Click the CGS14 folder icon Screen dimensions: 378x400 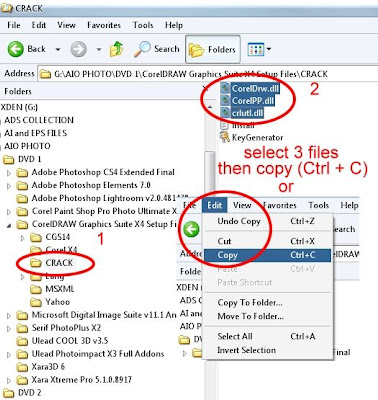(35, 237)
